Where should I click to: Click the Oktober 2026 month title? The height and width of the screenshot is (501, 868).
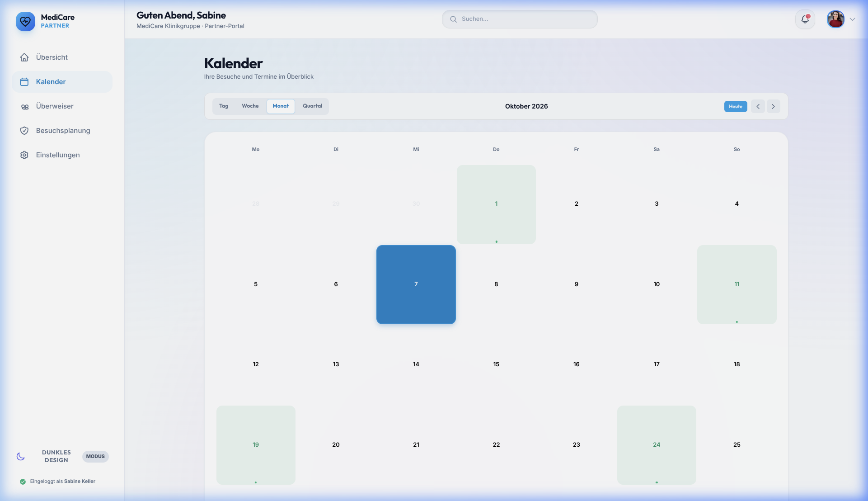click(526, 107)
